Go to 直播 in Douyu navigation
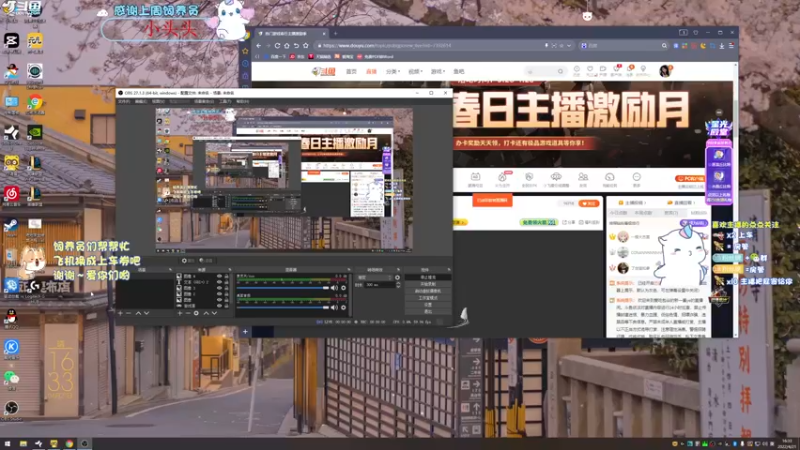800x450 pixels. 371,71
